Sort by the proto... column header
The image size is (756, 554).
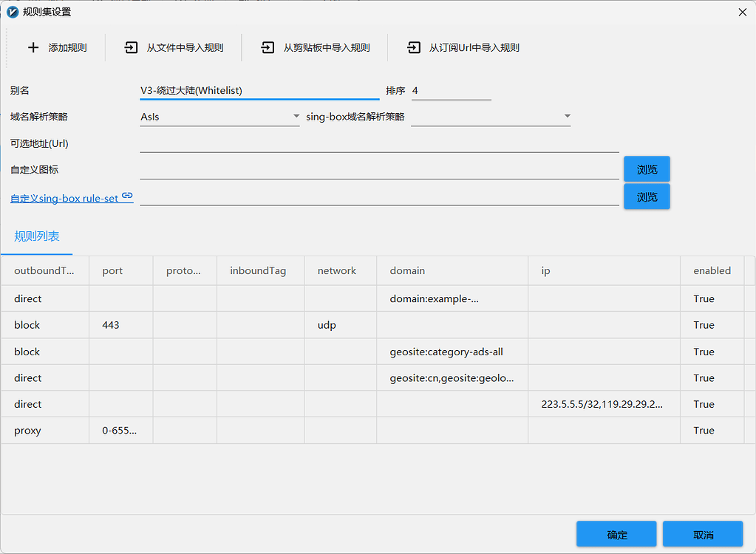[x=185, y=271]
